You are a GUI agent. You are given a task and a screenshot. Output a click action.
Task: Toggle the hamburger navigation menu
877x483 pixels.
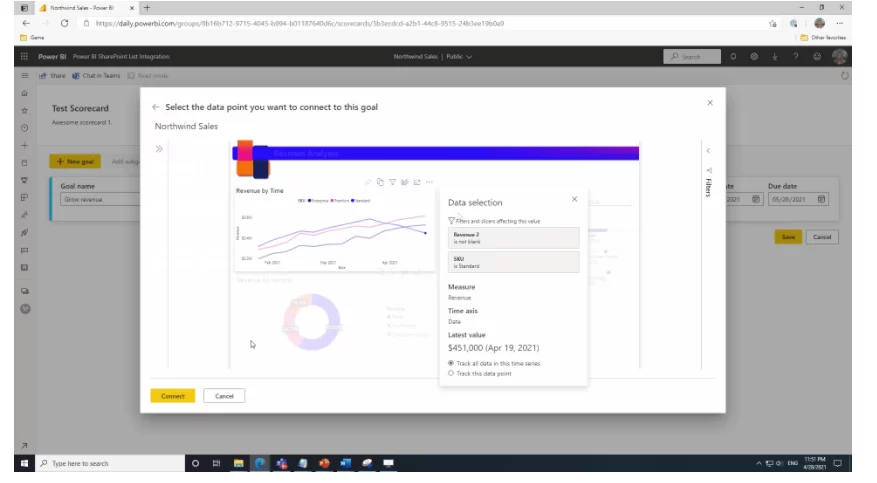pyautogui.click(x=25, y=75)
